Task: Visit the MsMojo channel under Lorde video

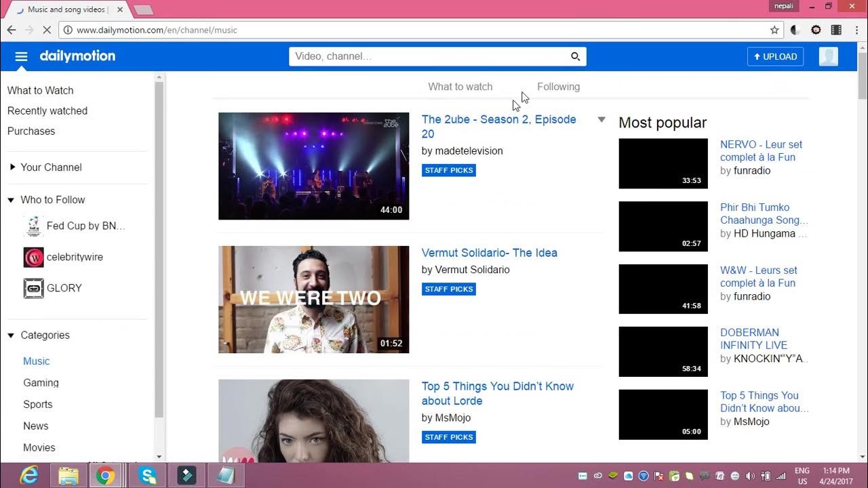Action: coord(452,418)
